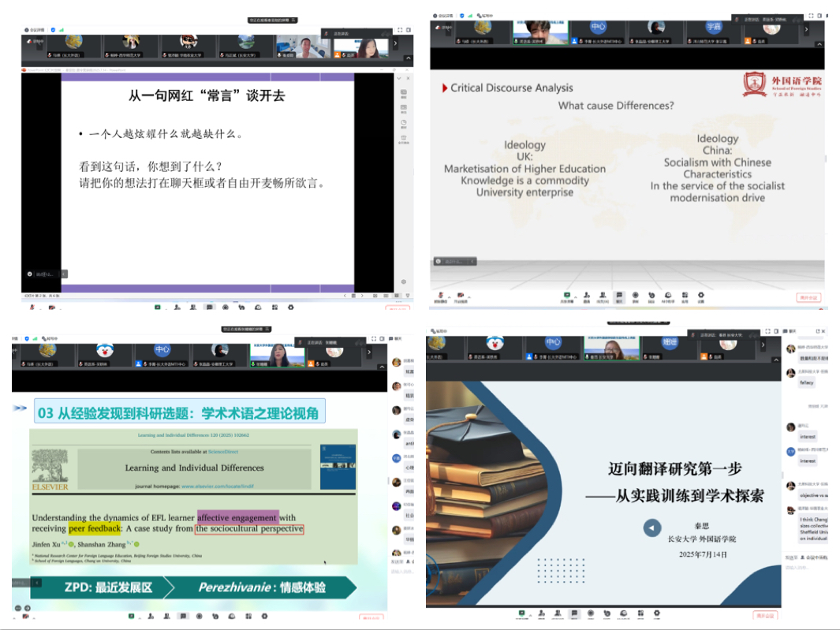Click the AI assistant icon in top-right meeting
840x630 pixels.
[667, 296]
